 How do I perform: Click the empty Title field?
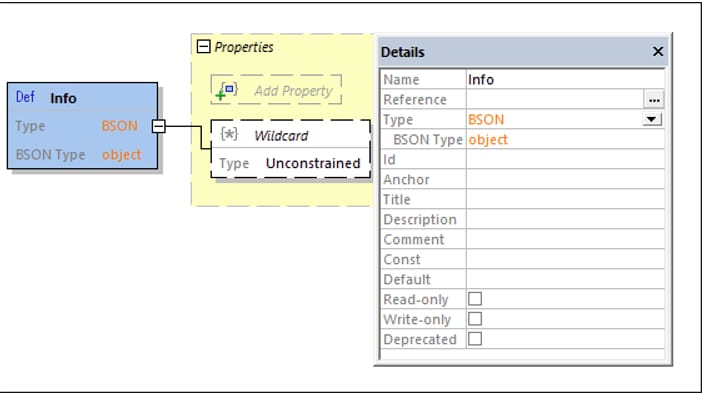pyautogui.click(x=565, y=199)
